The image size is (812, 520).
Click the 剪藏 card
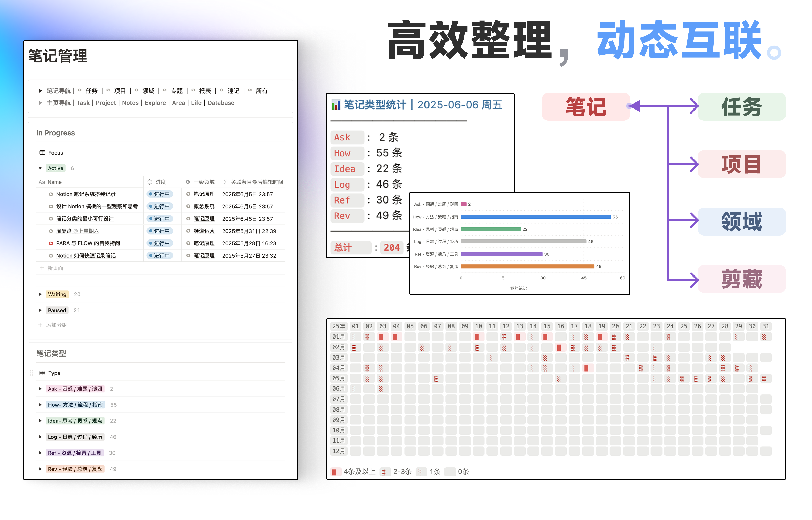pos(741,279)
